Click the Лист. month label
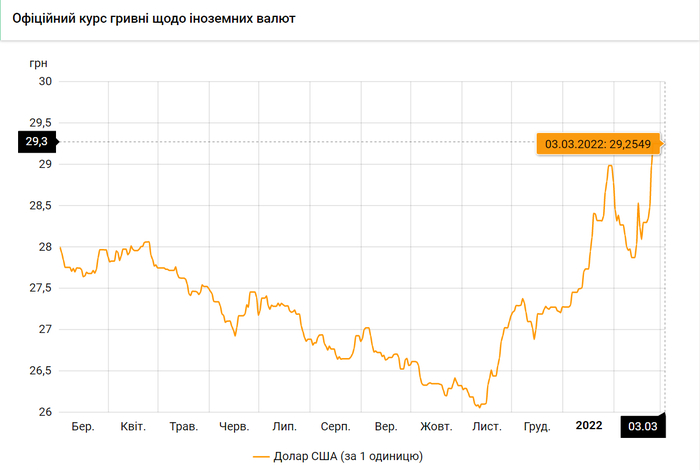This screenshot has width=700, height=470. tap(487, 427)
